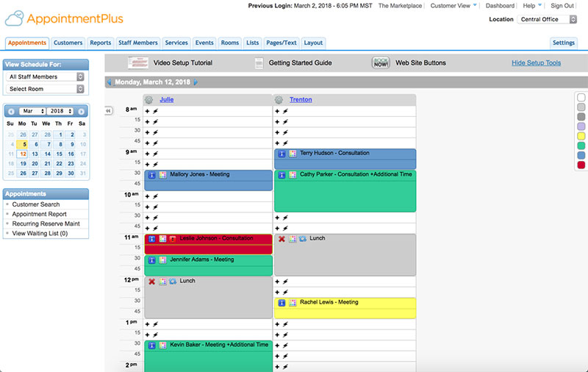Quick-book lightning icon at Julie's 8 am slot
Image resolution: width=588 pixels, height=372 pixels.
pos(155,111)
